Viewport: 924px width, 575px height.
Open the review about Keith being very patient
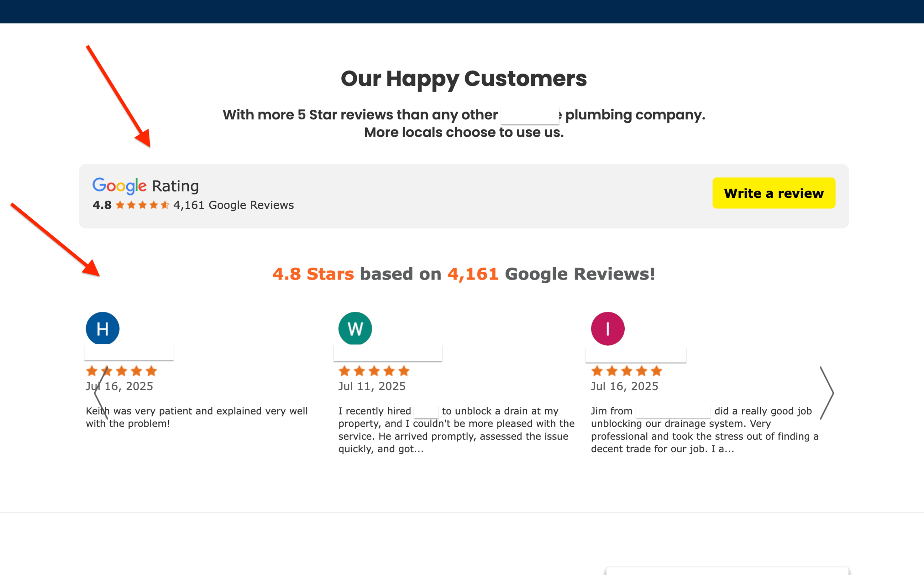[196, 417]
